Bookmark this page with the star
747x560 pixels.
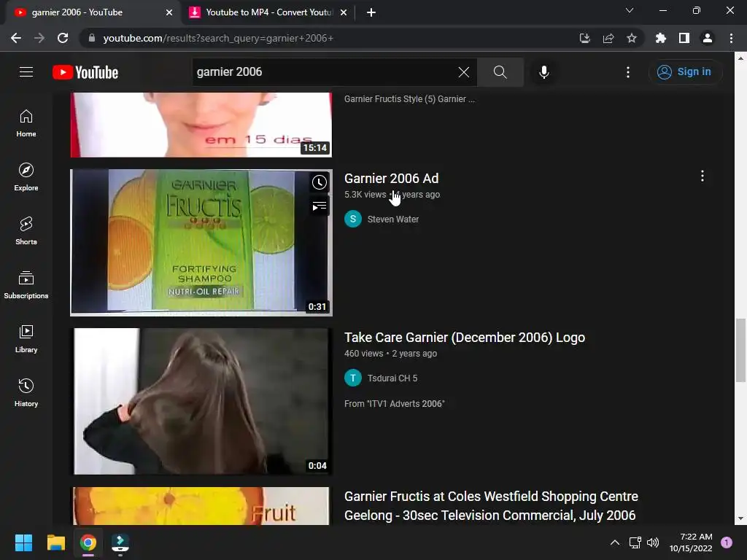[x=632, y=38]
